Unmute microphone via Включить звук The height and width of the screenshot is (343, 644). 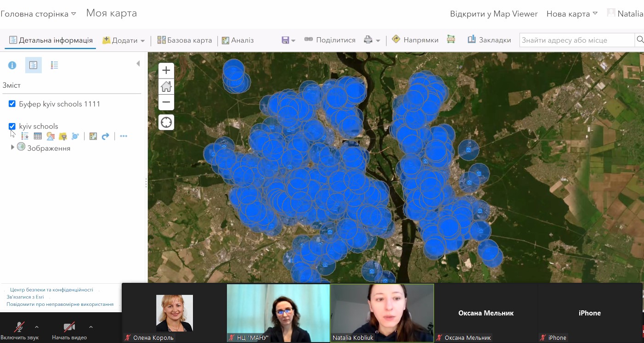[x=19, y=327]
